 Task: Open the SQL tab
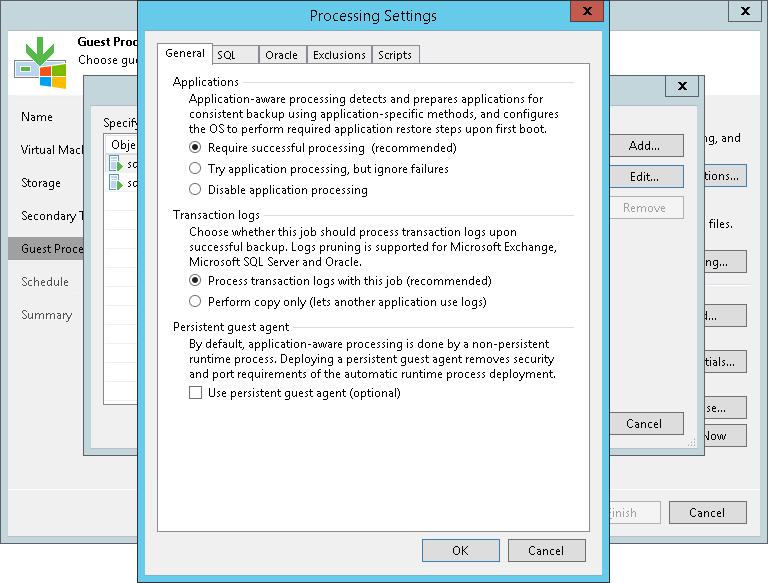(x=236, y=55)
